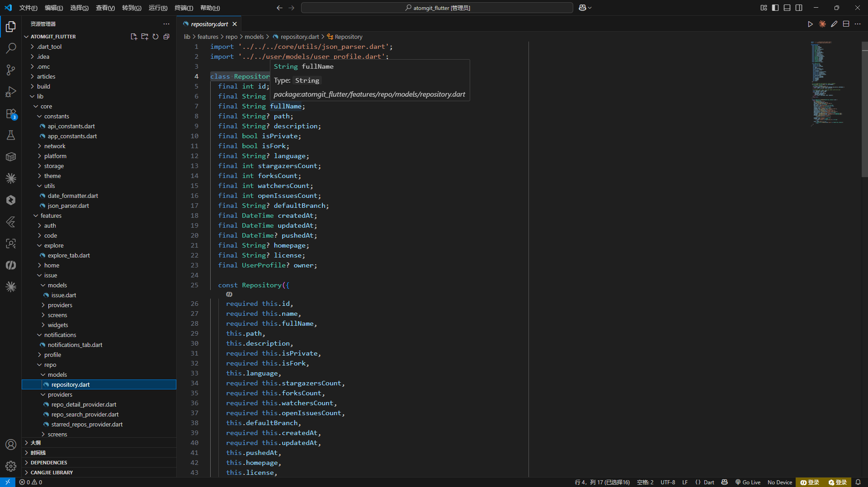The height and width of the screenshot is (487, 868).
Task: Collapse the ATOMGIT_FLUTTER root section
Action: (53, 37)
